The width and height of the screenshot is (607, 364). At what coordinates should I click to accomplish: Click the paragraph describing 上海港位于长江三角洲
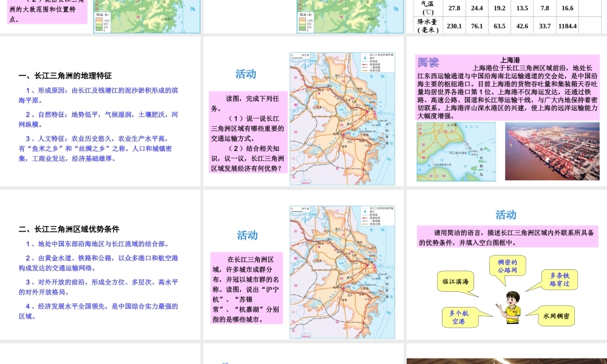coord(507,92)
